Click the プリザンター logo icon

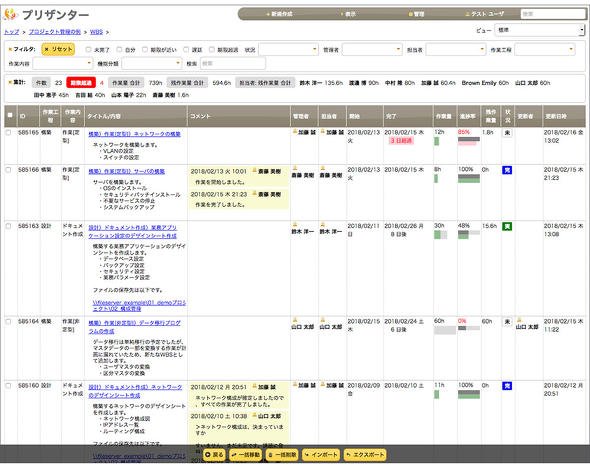10,14
